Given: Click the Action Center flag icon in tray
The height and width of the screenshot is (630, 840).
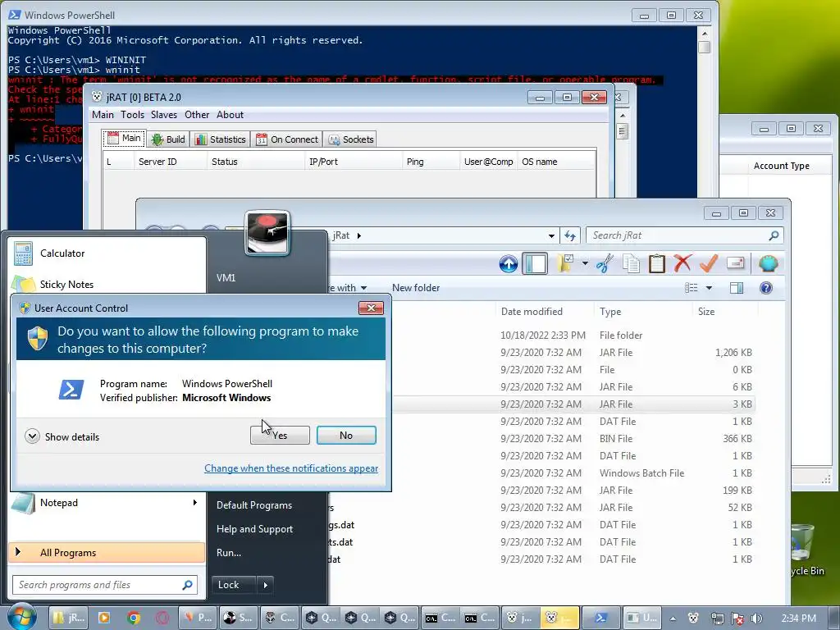Looking at the screenshot, I should [737, 619].
